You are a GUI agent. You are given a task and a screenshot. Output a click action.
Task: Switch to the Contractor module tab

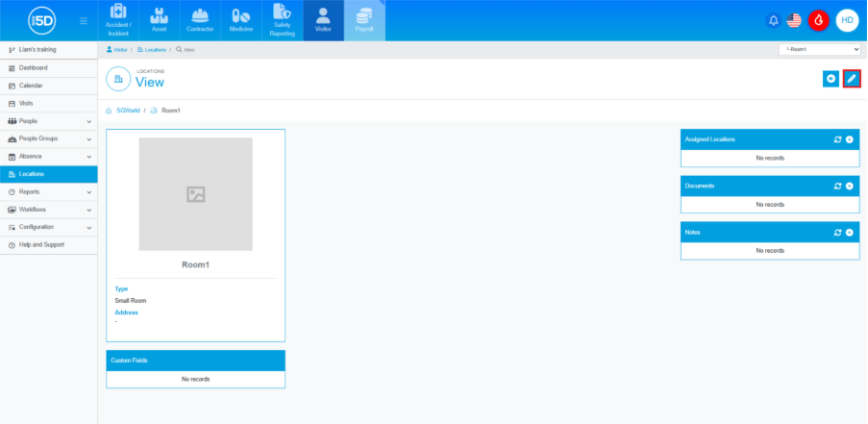click(201, 20)
